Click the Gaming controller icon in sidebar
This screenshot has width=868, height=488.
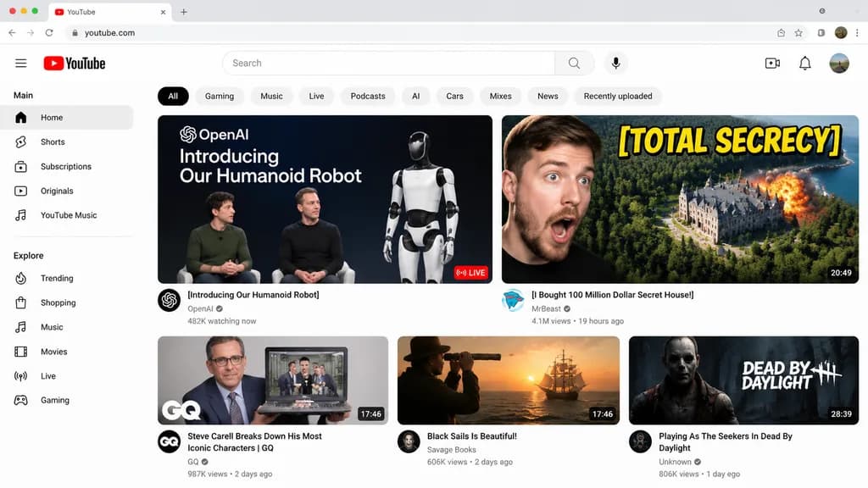point(21,400)
